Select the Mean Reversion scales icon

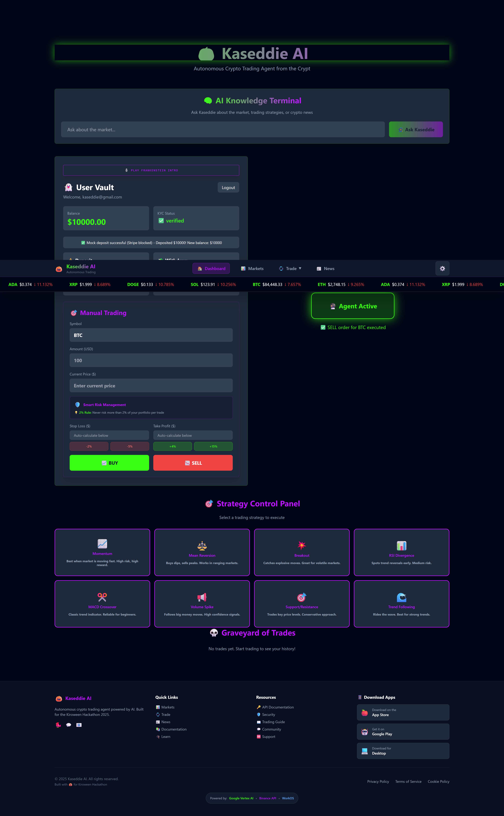point(202,546)
